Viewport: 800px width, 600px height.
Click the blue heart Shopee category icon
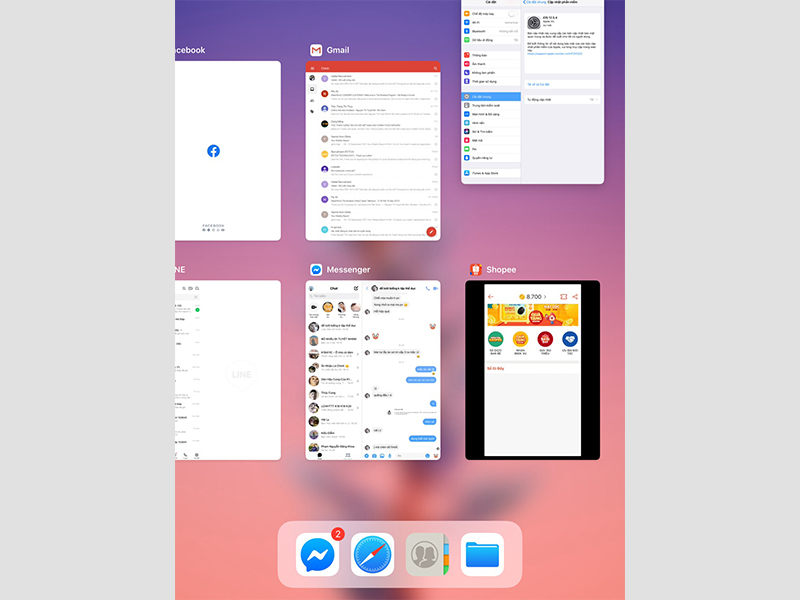point(570,339)
